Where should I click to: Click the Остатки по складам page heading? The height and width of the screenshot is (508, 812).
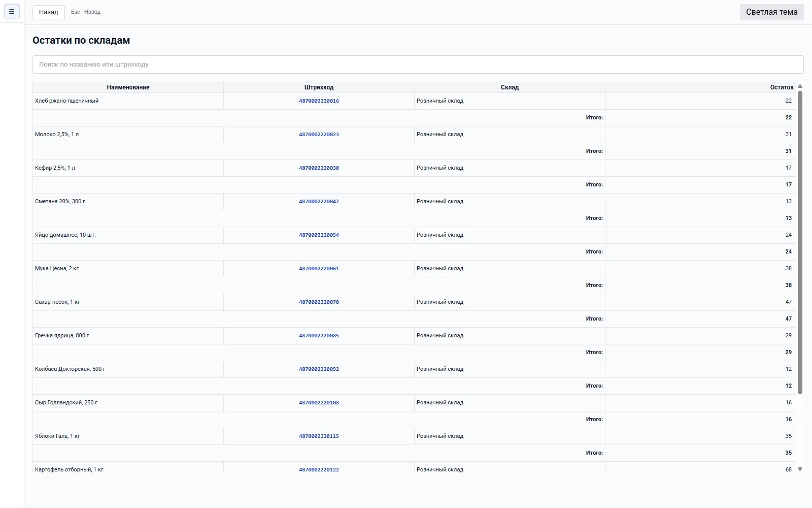tap(81, 41)
